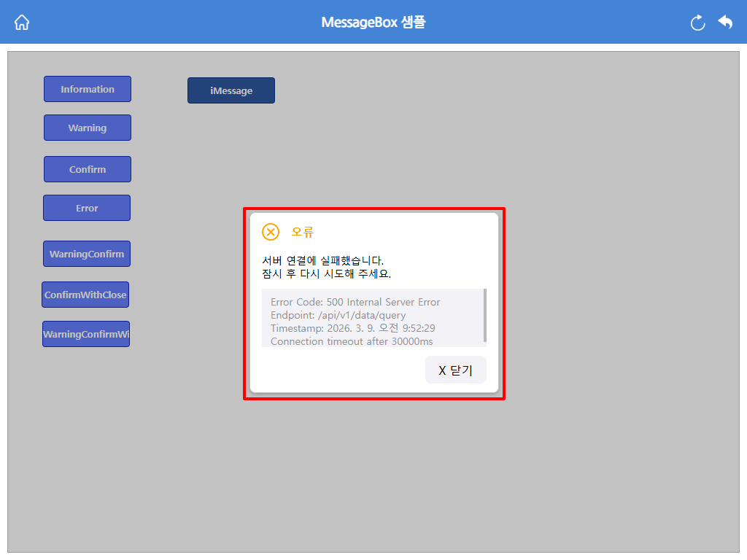Open the iMessage sample
The width and height of the screenshot is (747, 560).
[231, 90]
